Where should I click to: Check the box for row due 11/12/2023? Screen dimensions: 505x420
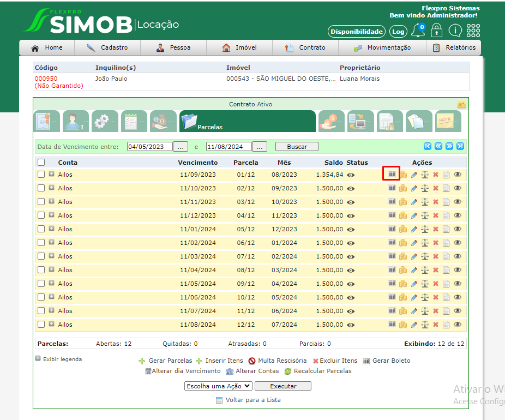41,215
